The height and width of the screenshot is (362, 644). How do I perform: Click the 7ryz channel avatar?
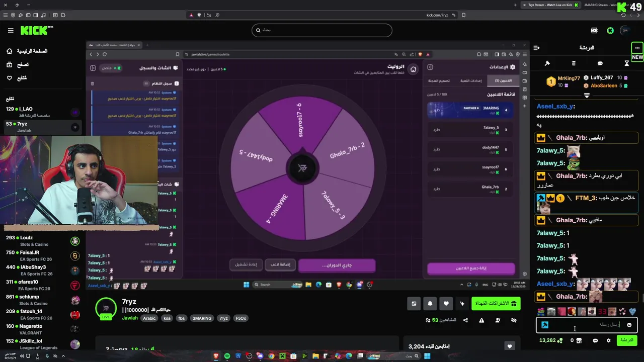click(x=106, y=308)
